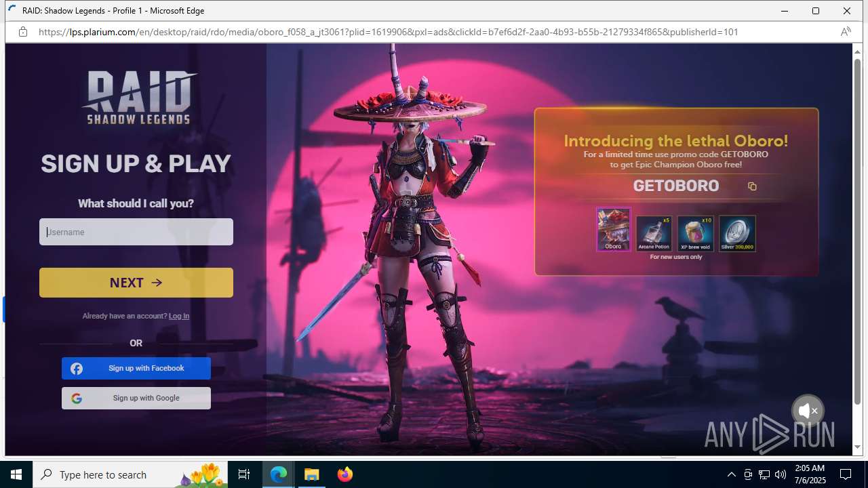Open the Log In link
This screenshot has width=868, height=488.
pyautogui.click(x=179, y=316)
